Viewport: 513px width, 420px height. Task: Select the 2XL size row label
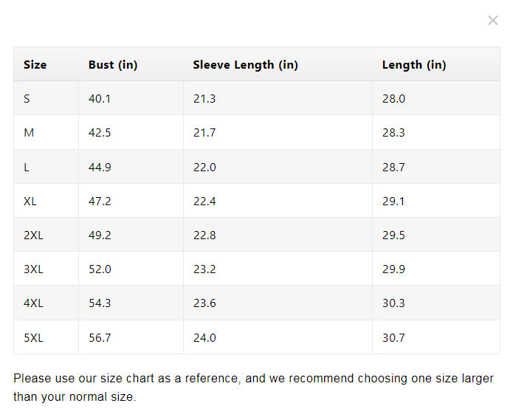coord(33,235)
